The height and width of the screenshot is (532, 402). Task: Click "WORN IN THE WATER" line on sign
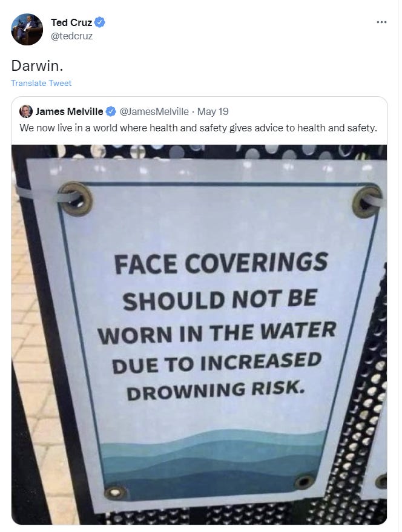(217, 332)
